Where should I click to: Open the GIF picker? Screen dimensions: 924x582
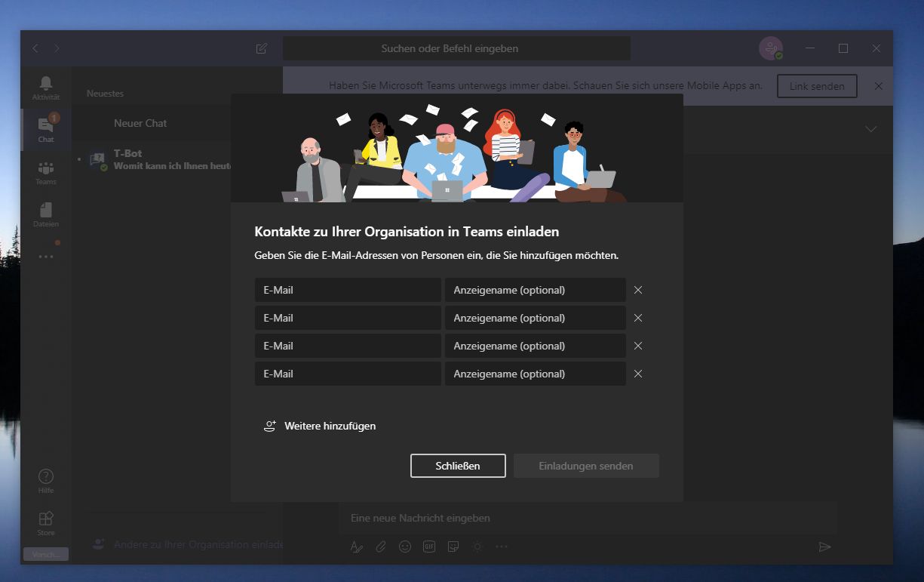pos(429,547)
